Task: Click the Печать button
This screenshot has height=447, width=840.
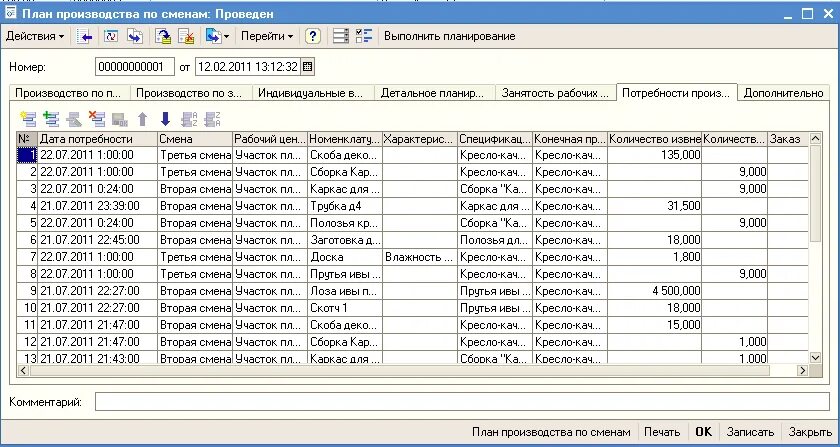Action: [662, 432]
